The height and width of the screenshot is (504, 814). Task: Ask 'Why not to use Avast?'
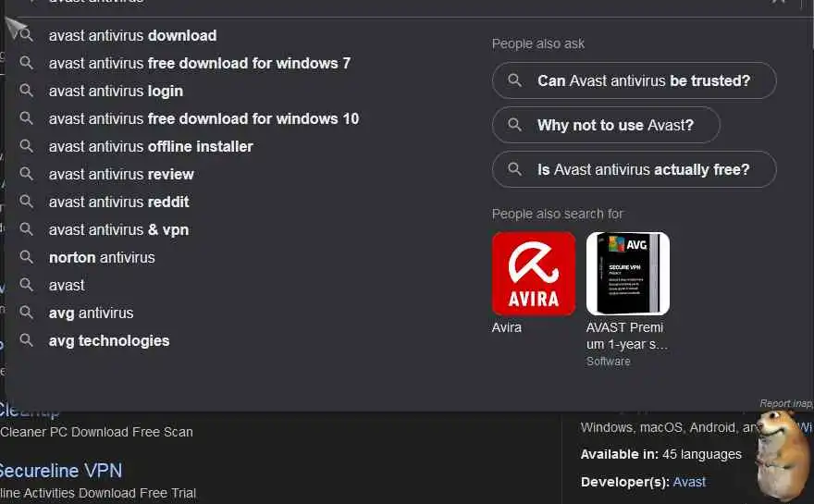[606, 125]
